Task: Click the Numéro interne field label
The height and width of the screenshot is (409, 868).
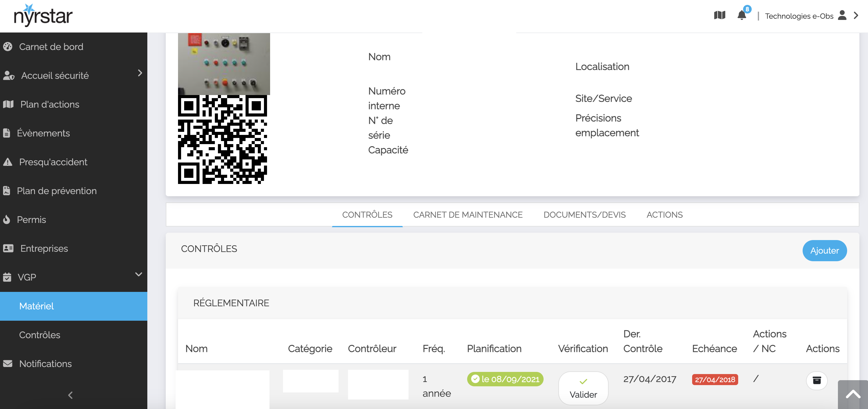Action: tap(387, 98)
